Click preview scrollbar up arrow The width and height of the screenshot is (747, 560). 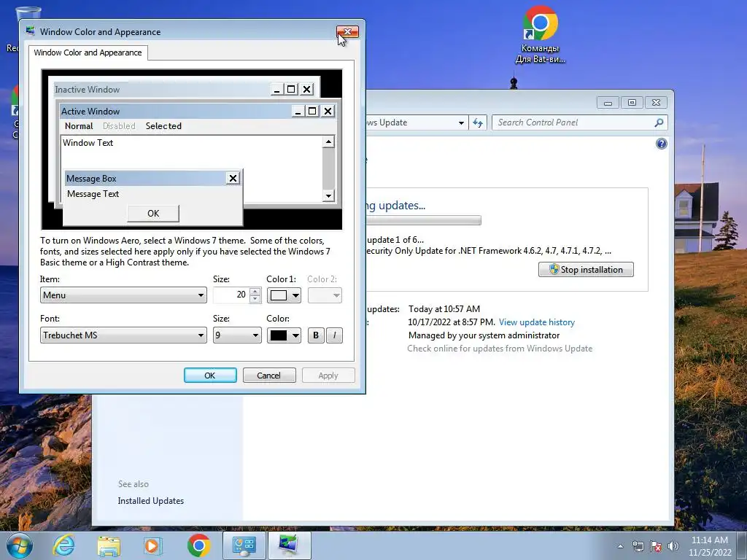(x=328, y=141)
